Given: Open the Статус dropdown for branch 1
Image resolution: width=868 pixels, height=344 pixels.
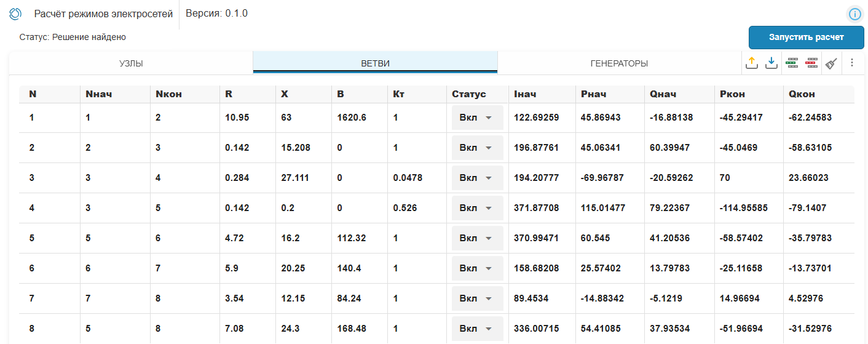Looking at the screenshot, I should [x=477, y=118].
